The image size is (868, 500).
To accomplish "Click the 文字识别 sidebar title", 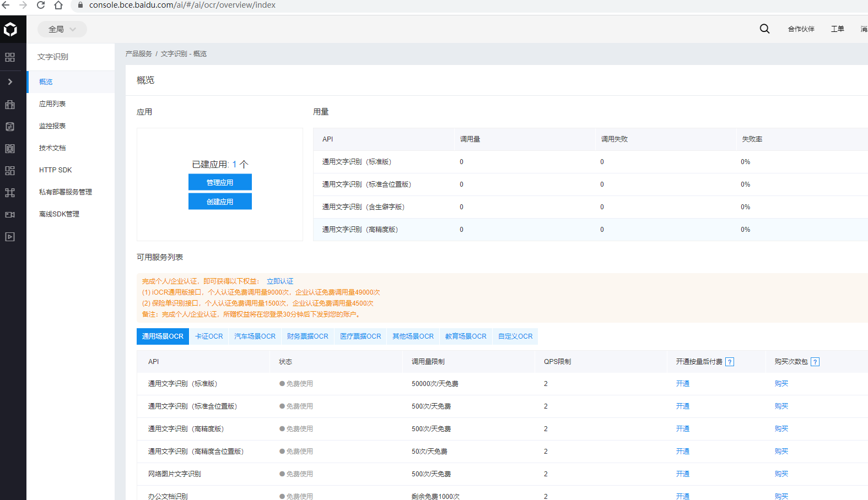I will (53, 57).
